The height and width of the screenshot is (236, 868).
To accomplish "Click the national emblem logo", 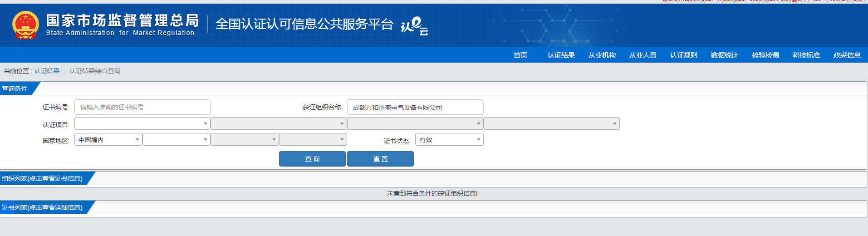I will click(25, 25).
